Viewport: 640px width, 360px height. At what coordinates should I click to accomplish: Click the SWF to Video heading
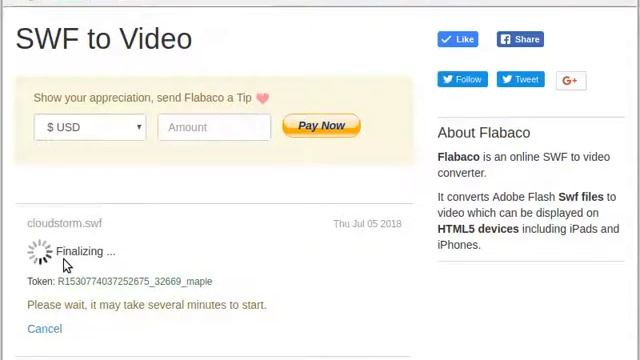click(x=104, y=39)
